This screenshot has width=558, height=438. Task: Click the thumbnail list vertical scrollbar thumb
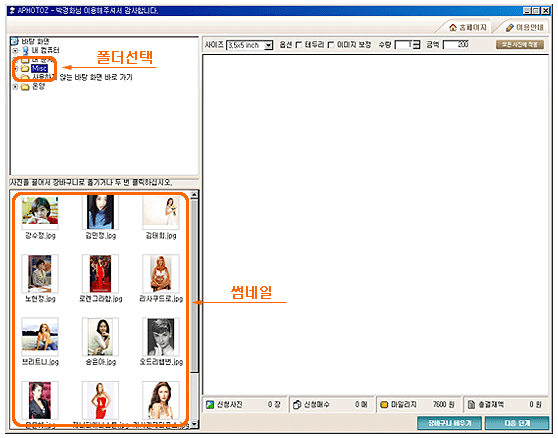pos(194,285)
